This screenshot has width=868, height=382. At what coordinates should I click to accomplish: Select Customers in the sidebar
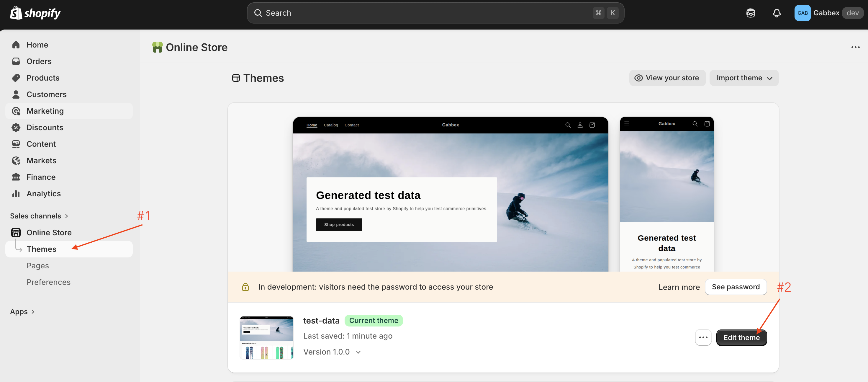[x=46, y=94]
